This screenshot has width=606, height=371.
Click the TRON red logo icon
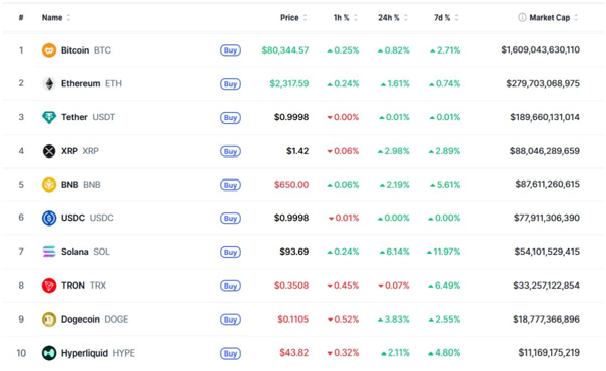click(49, 286)
